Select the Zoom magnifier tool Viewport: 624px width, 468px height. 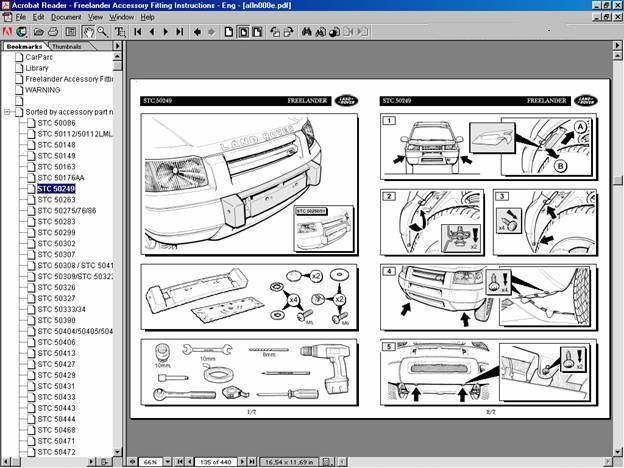coord(103,32)
